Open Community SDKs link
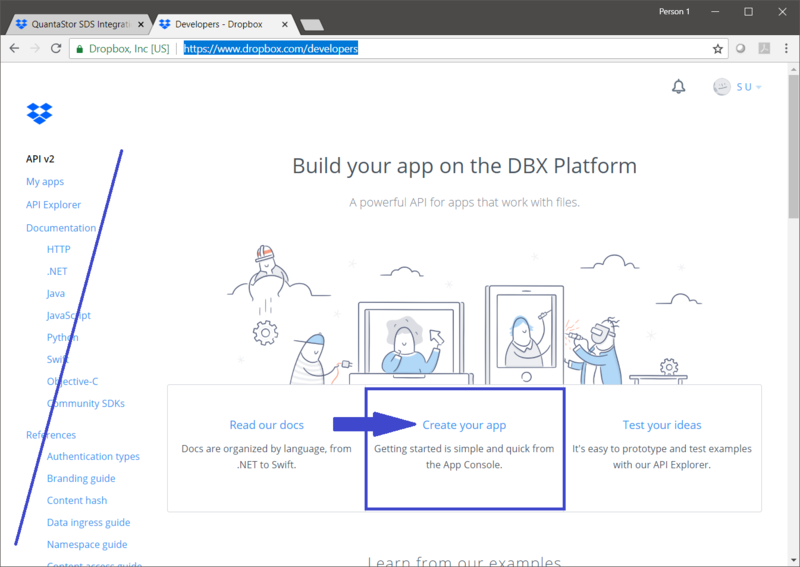 coord(86,403)
